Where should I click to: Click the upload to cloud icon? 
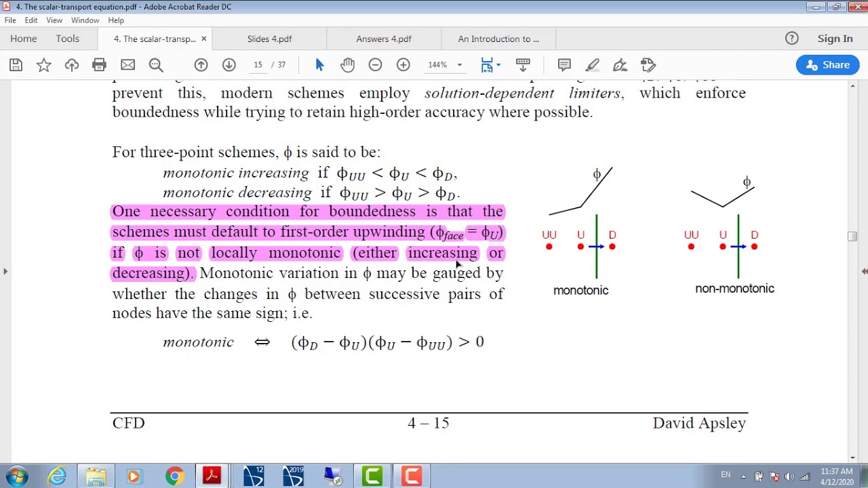pos(72,65)
